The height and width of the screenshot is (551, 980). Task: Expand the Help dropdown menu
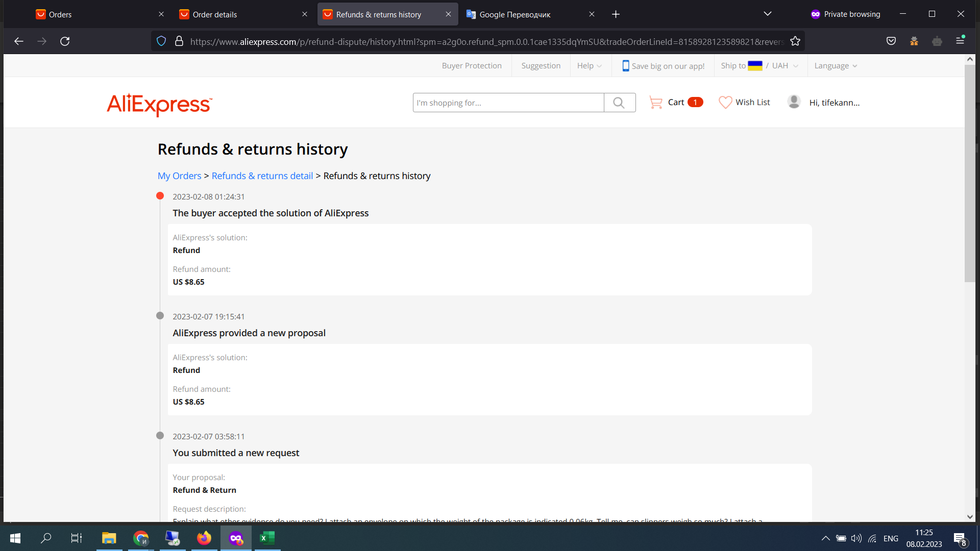pos(590,66)
